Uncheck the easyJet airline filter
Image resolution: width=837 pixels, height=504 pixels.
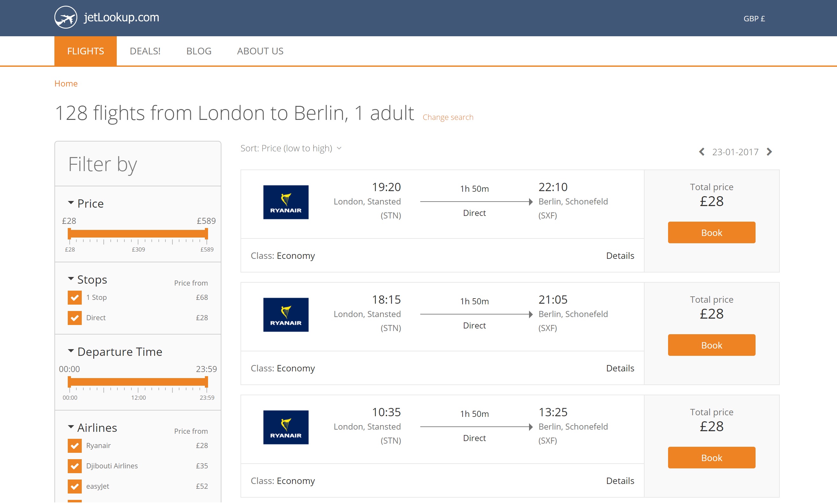(74, 486)
